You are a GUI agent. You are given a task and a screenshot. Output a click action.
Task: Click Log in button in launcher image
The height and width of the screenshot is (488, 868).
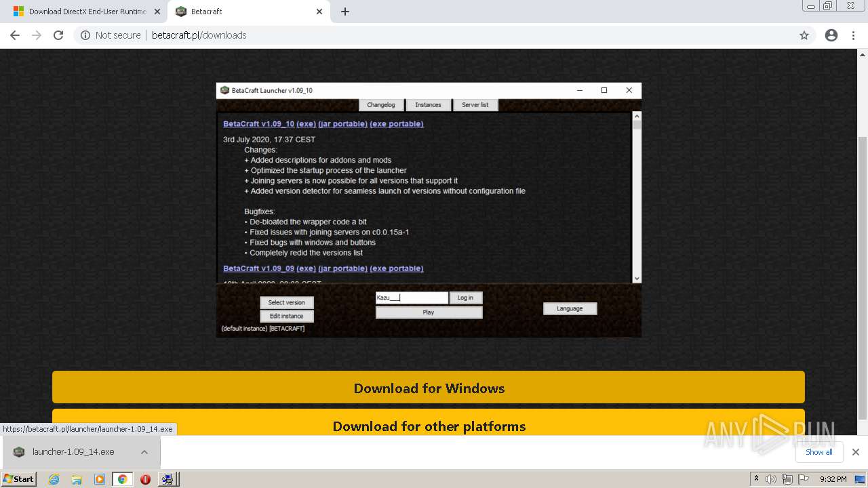(x=465, y=298)
